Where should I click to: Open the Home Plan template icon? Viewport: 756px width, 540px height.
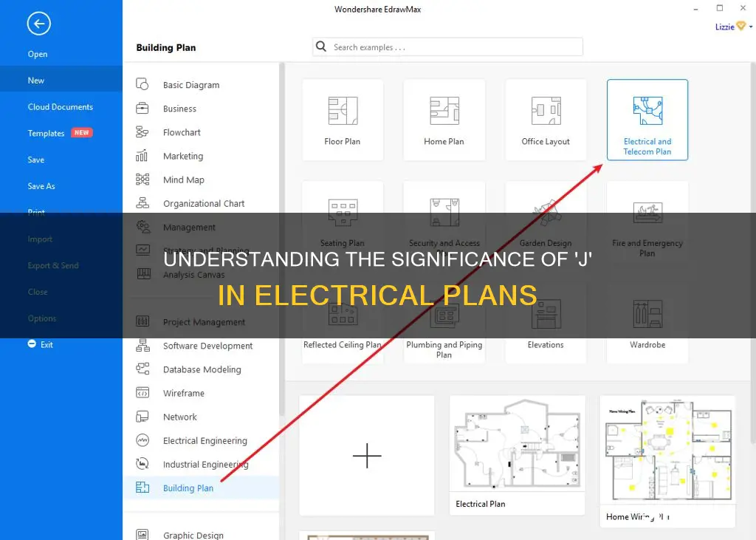coord(444,111)
